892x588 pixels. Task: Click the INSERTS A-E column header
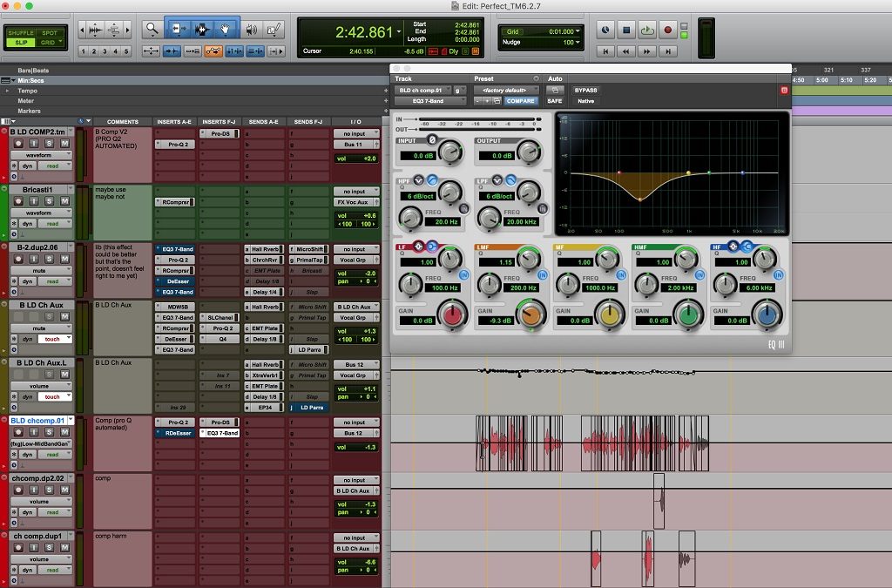click(174, 122)
